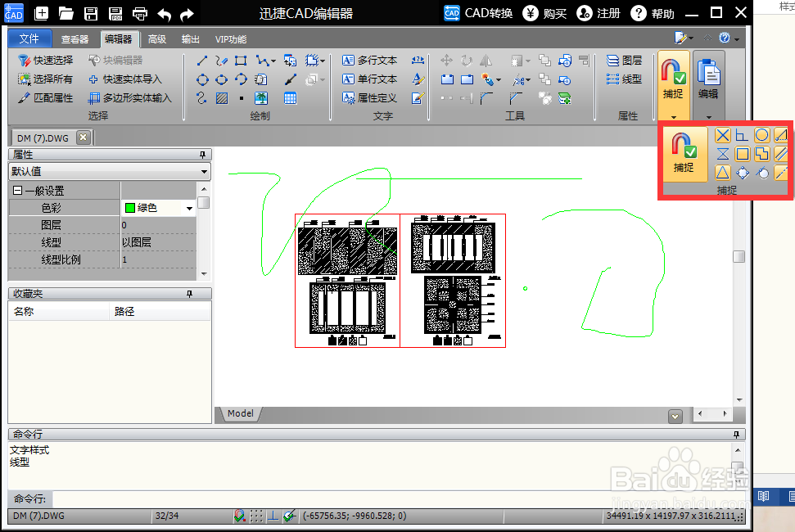Click the 图层 layers button
This screenshot has height=532, width=795.
625,61
